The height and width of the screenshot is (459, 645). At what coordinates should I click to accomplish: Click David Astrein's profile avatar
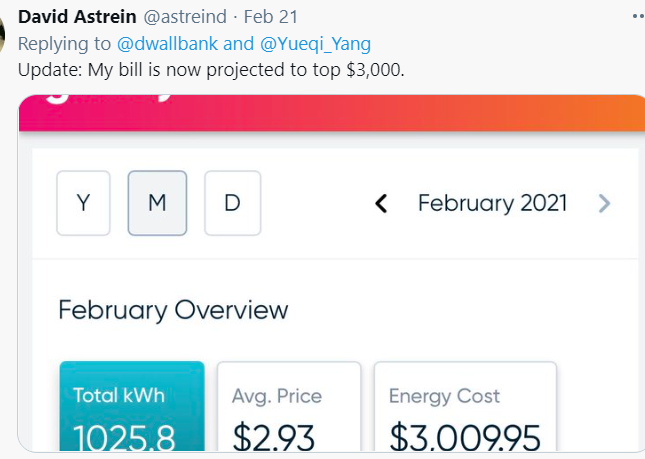pyautogui.click(x=4, y=30)
